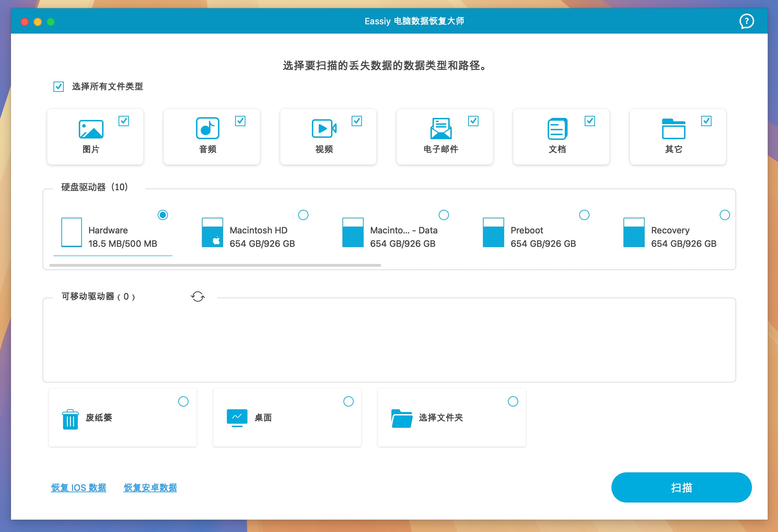Select the Preboot radio button
Screen dimensions: 778x532
584,215
